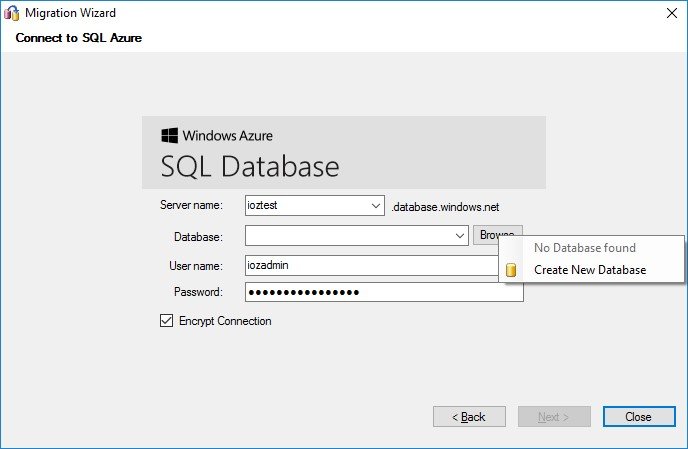Viewport: 688px width, 449px height.
Task: Click into the User name field iozadmin
Action: [x=371, y=266]
